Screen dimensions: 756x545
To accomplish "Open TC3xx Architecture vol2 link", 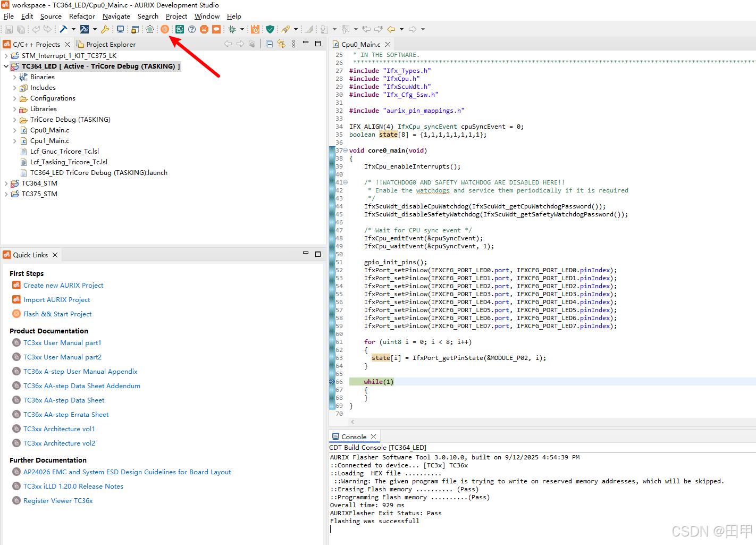I will (x=59, y=443).
